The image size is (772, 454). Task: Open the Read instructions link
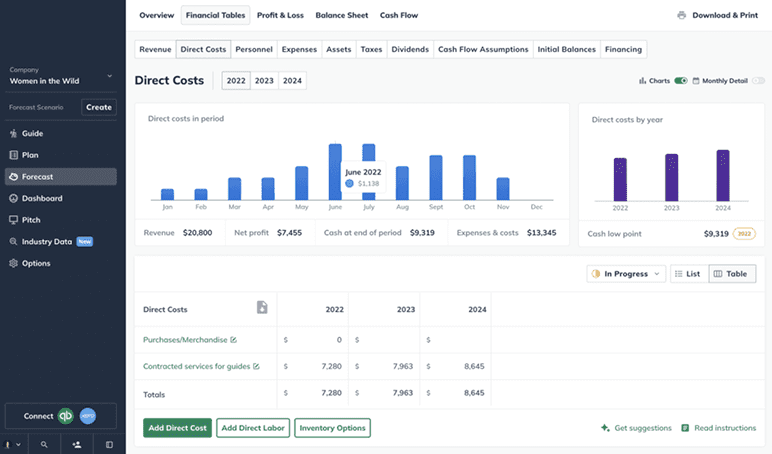718,428
